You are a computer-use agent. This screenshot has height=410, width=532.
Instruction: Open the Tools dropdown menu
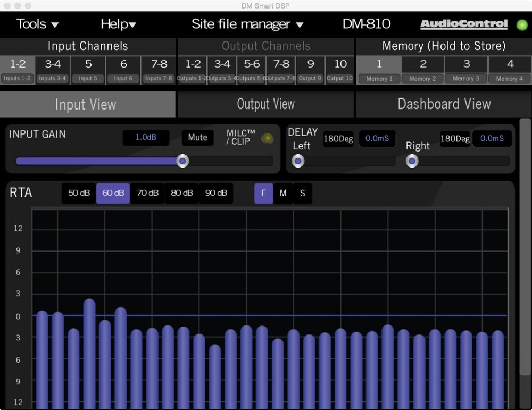[x=37, y=24]
